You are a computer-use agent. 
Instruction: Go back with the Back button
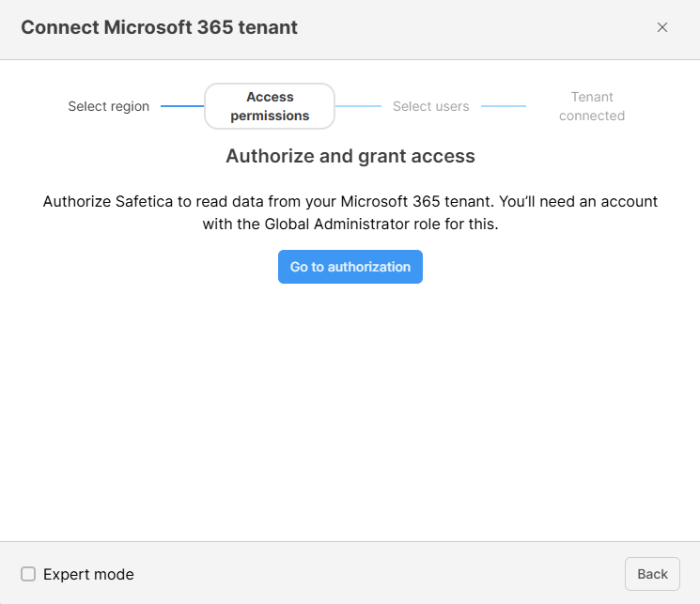coord(652,574)
